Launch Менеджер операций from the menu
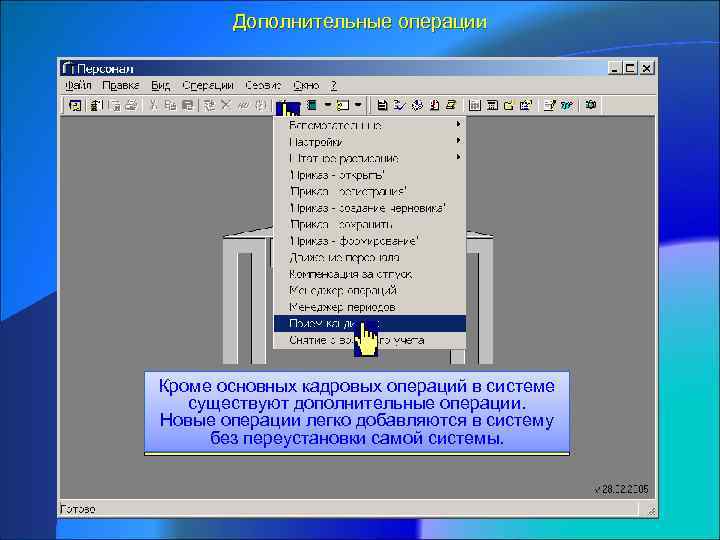The height and width of the screenshot is (540, 720). 370,291
